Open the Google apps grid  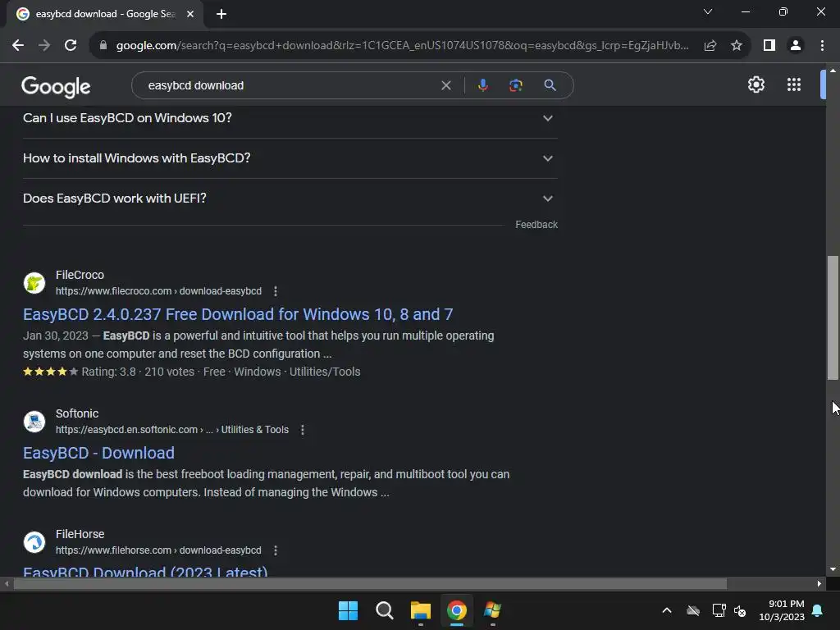point(794,84)
